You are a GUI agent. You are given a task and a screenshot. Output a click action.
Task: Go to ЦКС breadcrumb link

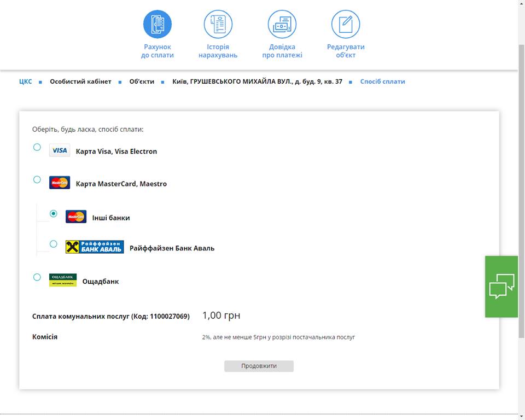(26, 81)
